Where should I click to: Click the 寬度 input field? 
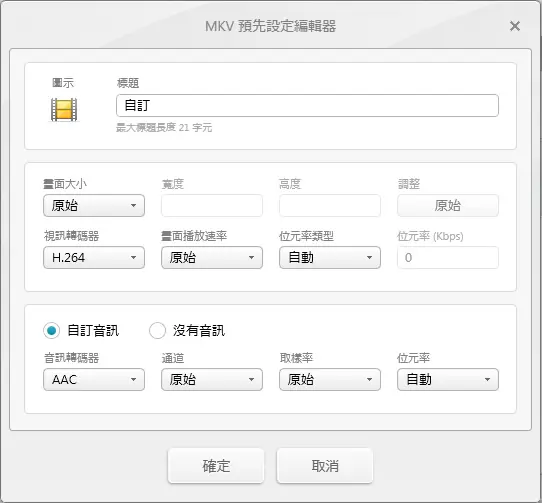click(x=212, y=206)
